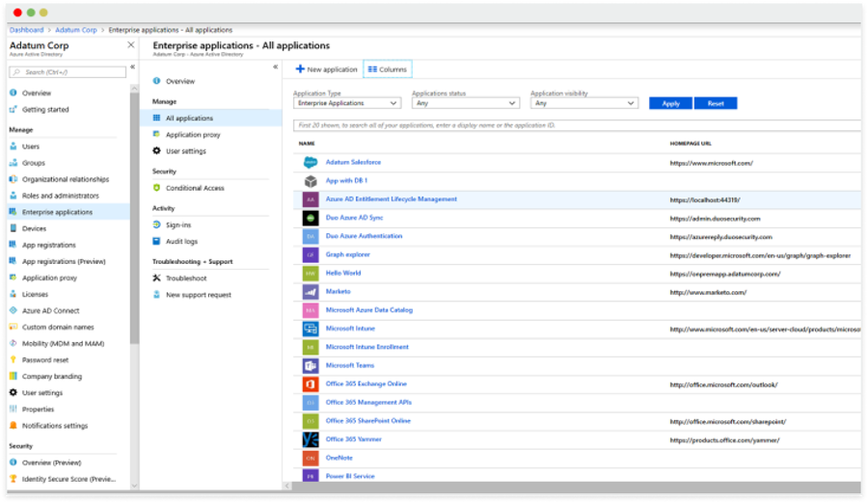Click the Columns button
The height and width of the screenshot is (502, 868).
pyautogui.click(x=388, y=69)
